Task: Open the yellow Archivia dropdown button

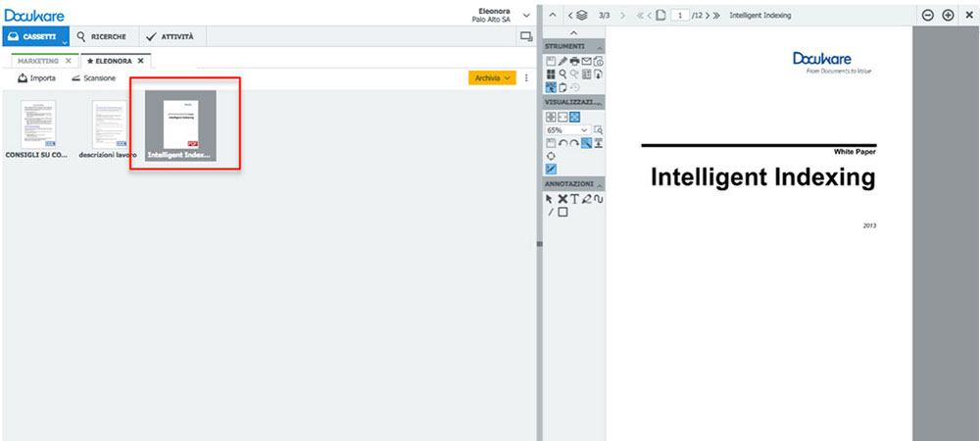Action: tap(492, 78)
